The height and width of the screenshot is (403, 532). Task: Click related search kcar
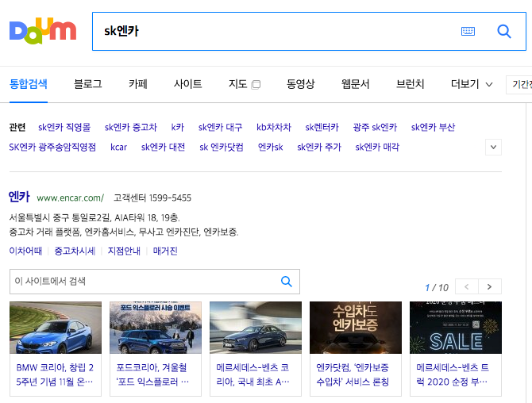pyautogui.click(x=119, y=147)
